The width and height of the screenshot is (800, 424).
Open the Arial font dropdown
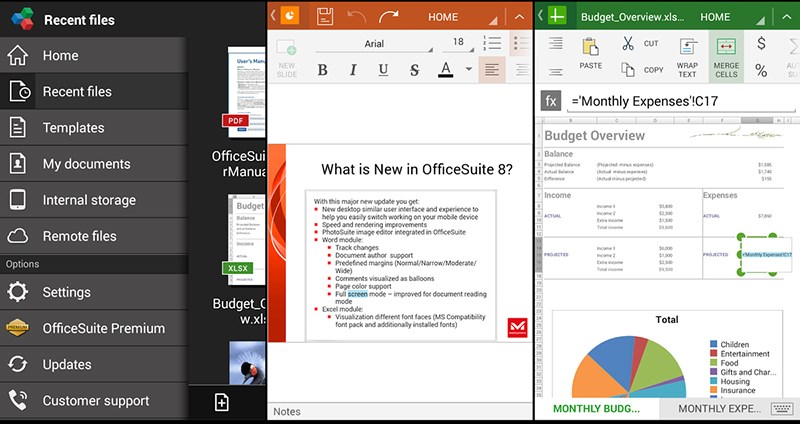(x=374, y=44)
